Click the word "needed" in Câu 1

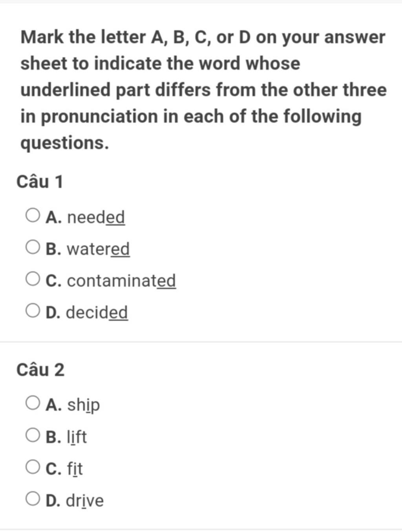(x=96, y=217)
